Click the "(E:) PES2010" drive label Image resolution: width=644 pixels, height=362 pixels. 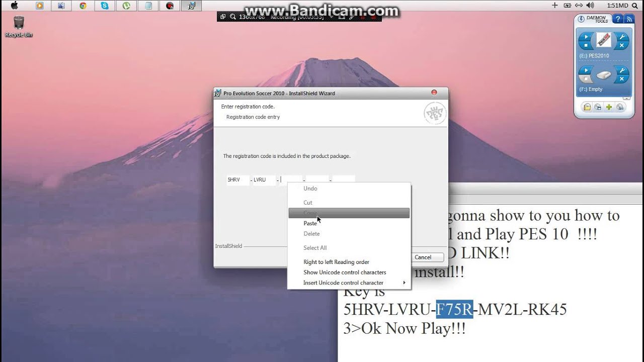pyautogui.click(x=594, y=56)
